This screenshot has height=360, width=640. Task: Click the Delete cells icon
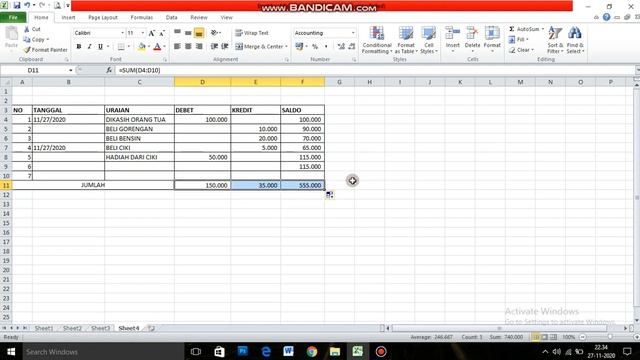click(x=472, y=33)
